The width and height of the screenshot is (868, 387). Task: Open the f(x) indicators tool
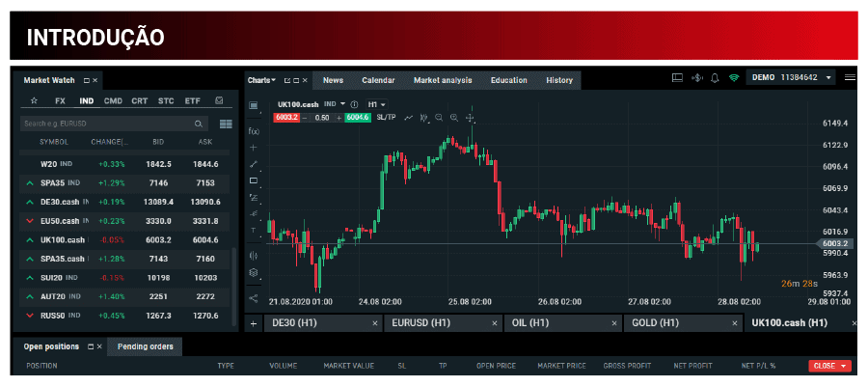pyautogui.click(x=255, y=130)
